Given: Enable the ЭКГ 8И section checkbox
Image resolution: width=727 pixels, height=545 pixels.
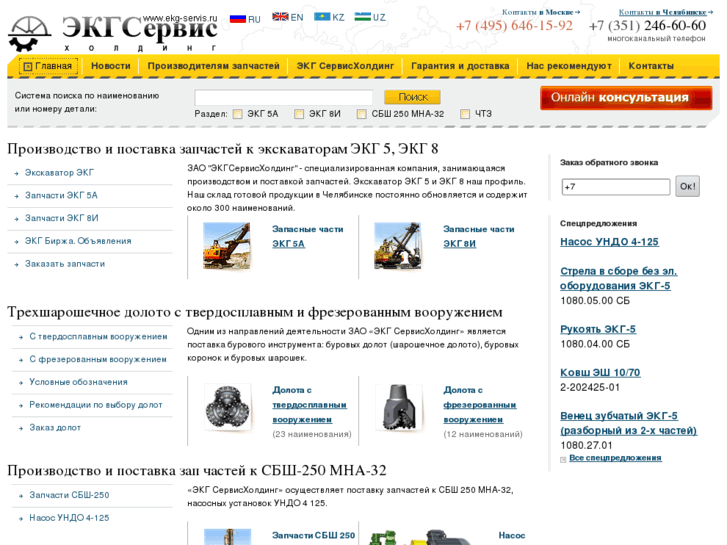Looking at the screenshot, I should [x=299, y=114].
